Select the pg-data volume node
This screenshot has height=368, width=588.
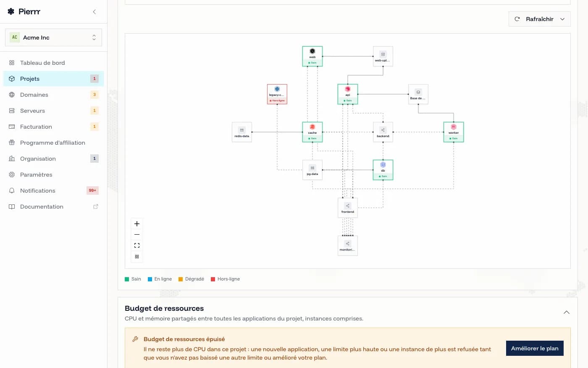(x=312, y=170)
